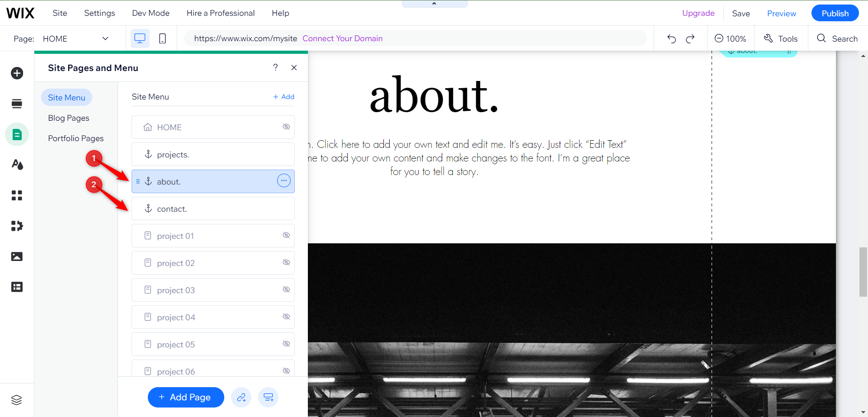Open the Settings menu
868x417 pixels.
tap(99, 13)
